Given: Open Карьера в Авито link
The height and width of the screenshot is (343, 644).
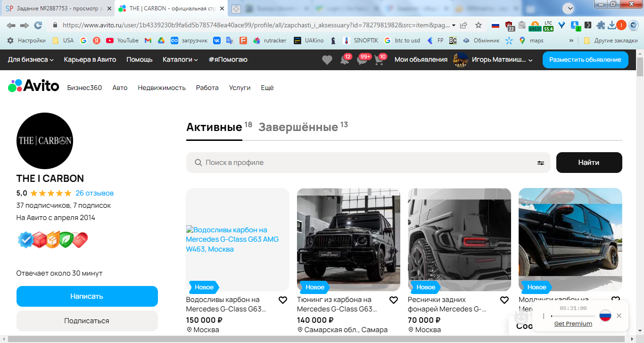Looking at the screenshot, I should [x=90, y=59].
